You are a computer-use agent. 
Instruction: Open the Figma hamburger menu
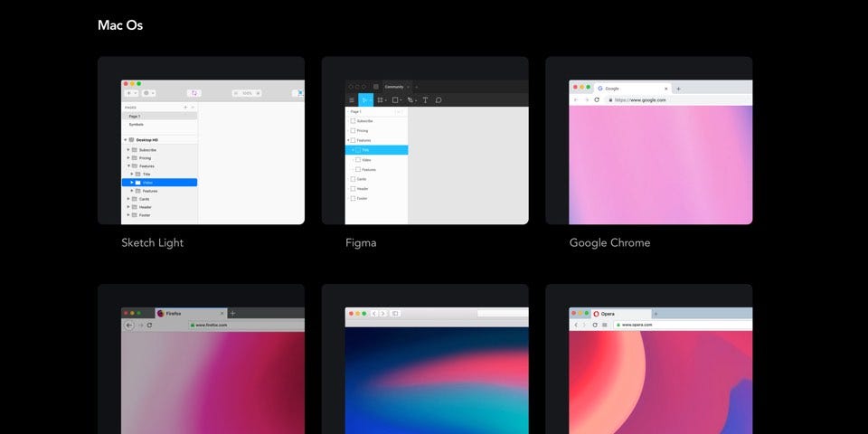tap(352, 100)
